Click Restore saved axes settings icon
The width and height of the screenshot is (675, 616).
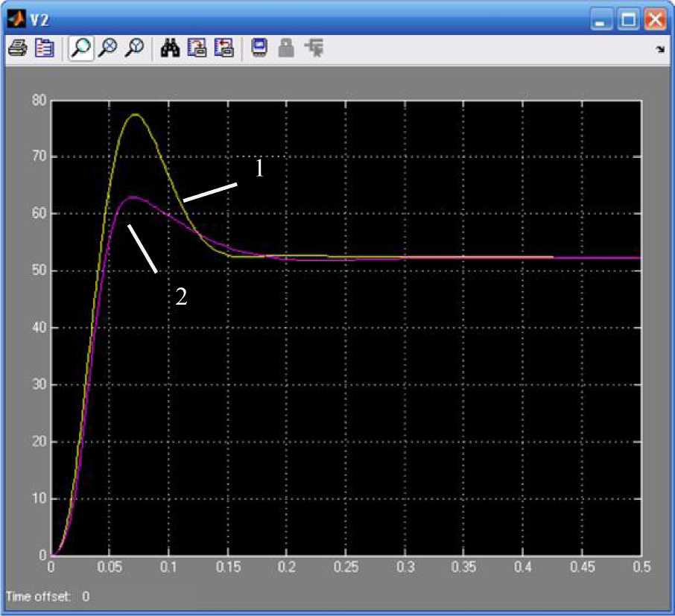224,48
